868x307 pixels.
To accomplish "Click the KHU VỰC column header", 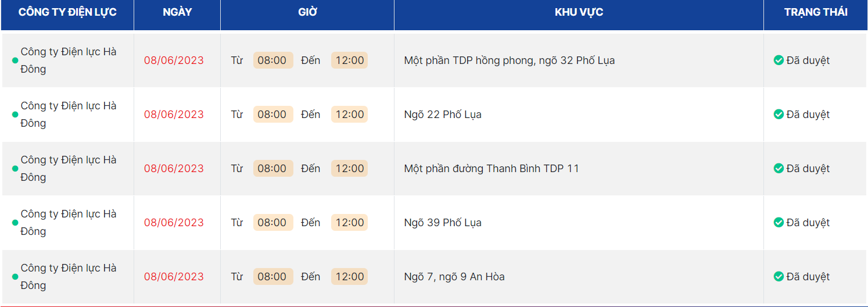I will tap(579, 12).
